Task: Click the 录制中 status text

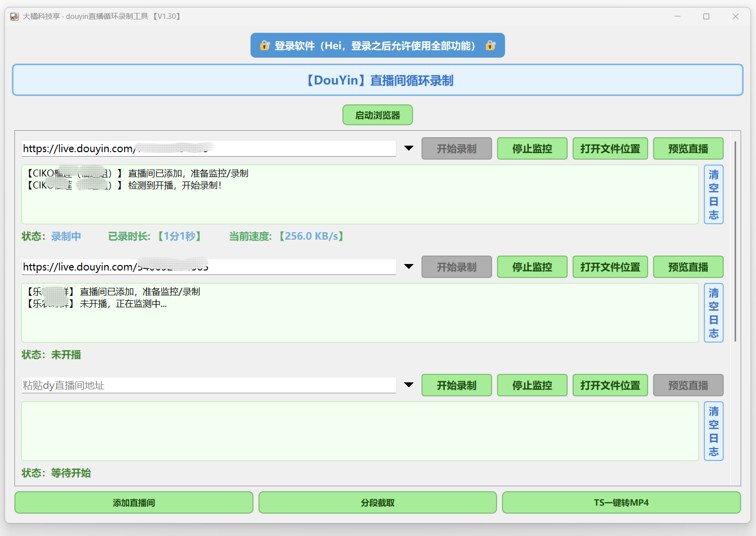Action: click(66, 236)
